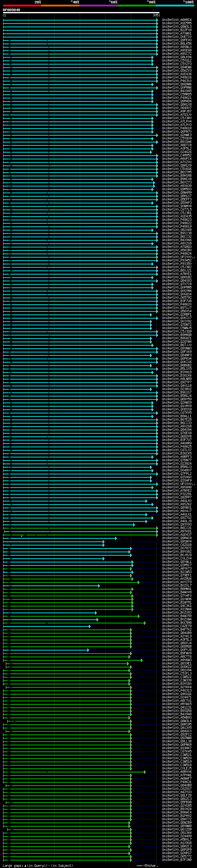Select hit UniRef100_A1E437
The height and width of the screenshot is (868, 197).
coord(176,535)
